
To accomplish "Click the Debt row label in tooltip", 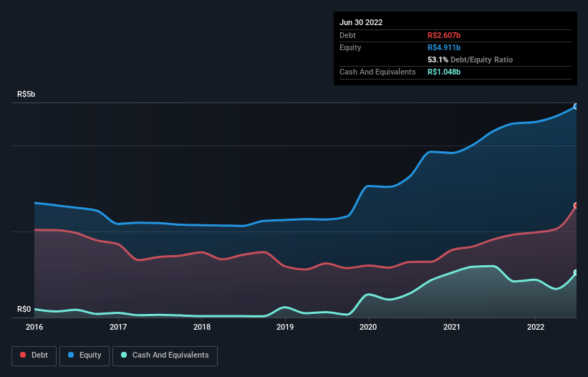I will click(347, 35).
